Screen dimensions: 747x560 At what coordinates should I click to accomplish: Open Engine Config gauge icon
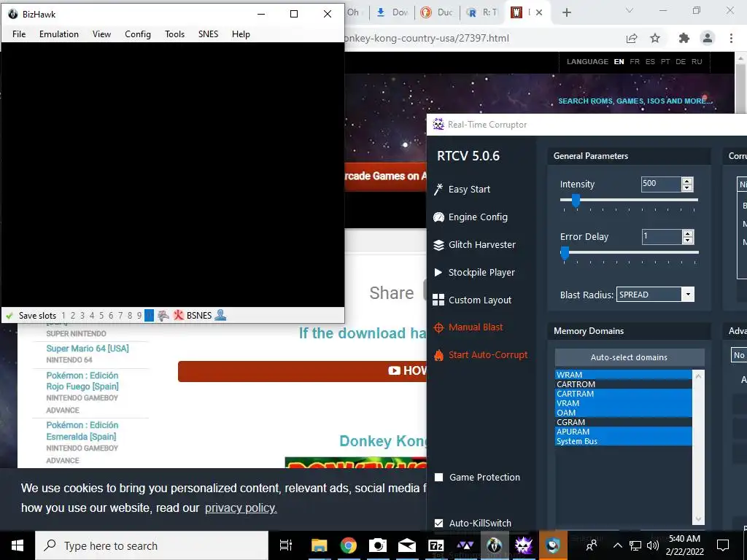[438, 217]
